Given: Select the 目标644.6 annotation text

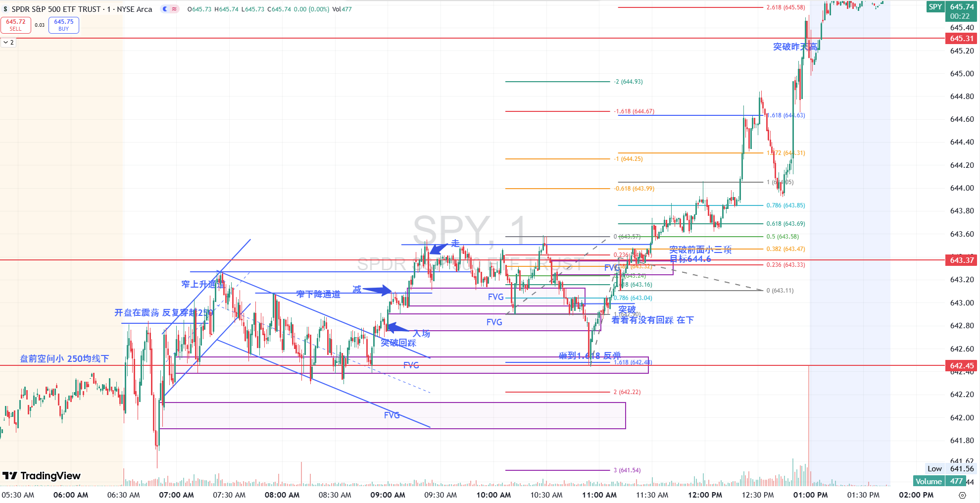Looking at the screenshot, I should (x=690, y=259).
